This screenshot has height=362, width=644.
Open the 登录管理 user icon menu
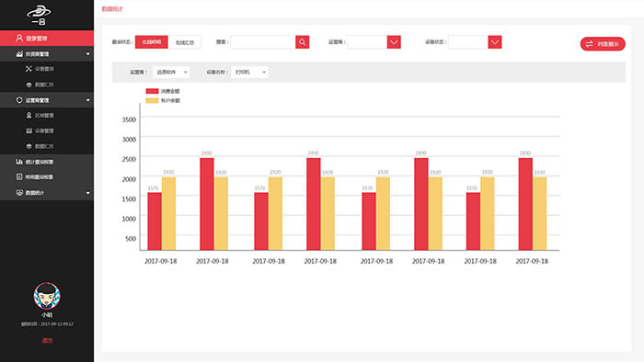pyautogui.click(x=19, y=38)
